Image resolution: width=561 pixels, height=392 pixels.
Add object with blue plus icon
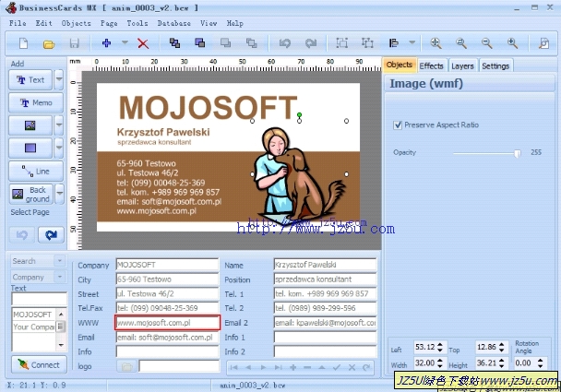pyautogui.click(x=106, y=43)
